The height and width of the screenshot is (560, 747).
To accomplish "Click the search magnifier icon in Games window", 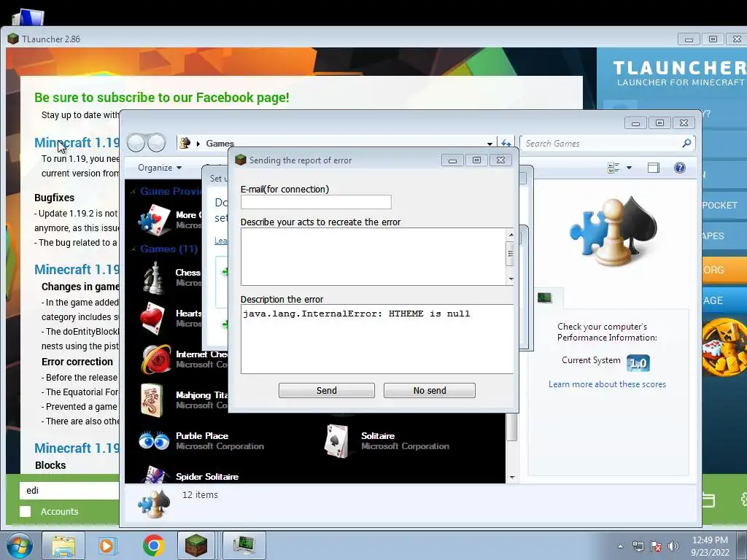I will click(x=686, y=143).
